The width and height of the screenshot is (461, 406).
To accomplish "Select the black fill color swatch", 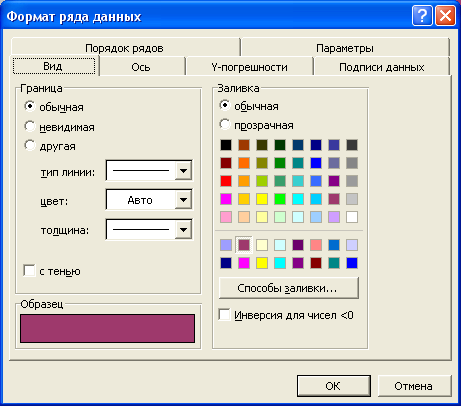I will 226,145.
